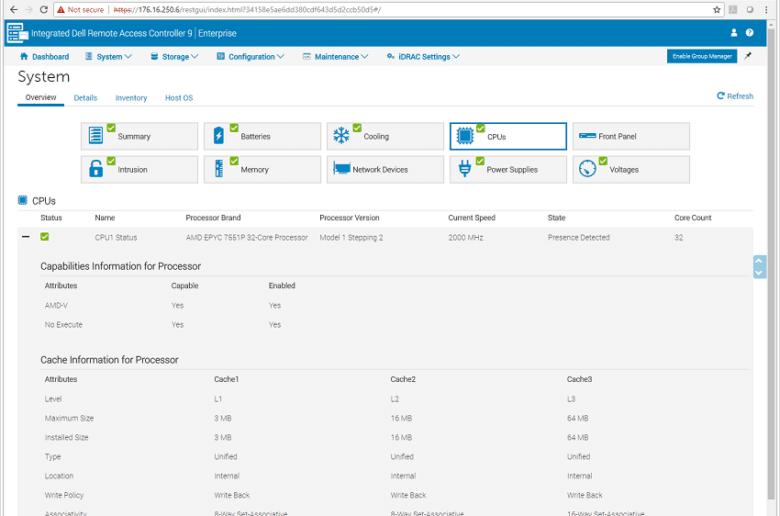The width and height of the screenshot is (780, 516).
Task: Click the Summary list icon
Action: point(96,135)
